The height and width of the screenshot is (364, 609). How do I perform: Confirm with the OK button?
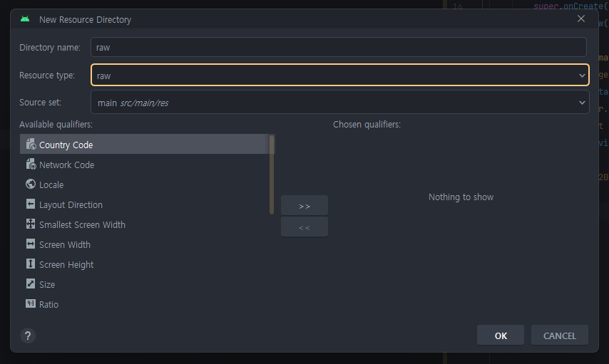tap(501, 336)
